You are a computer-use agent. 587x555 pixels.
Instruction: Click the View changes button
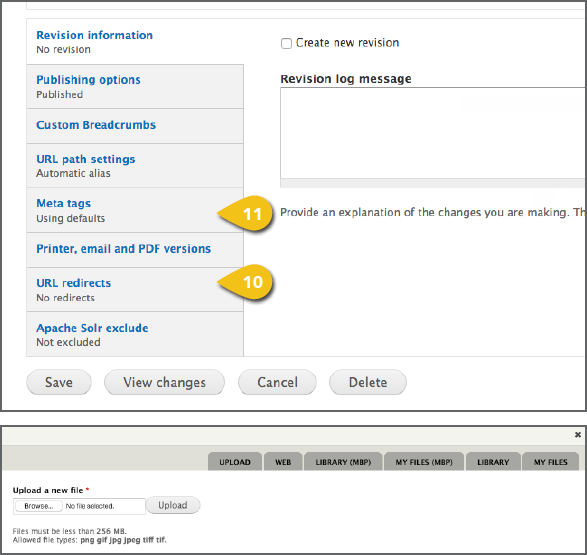click(x=164, y=382)
